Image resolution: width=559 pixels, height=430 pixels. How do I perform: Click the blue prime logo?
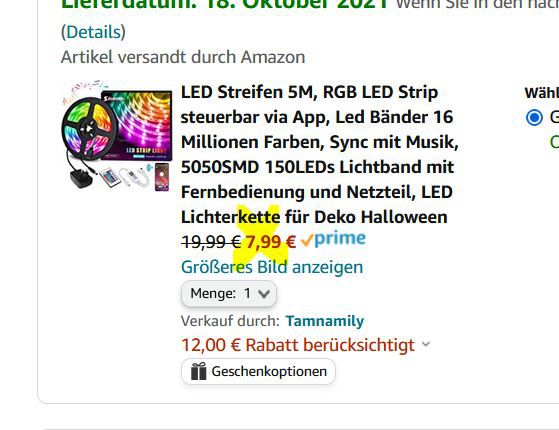[340, 239]
